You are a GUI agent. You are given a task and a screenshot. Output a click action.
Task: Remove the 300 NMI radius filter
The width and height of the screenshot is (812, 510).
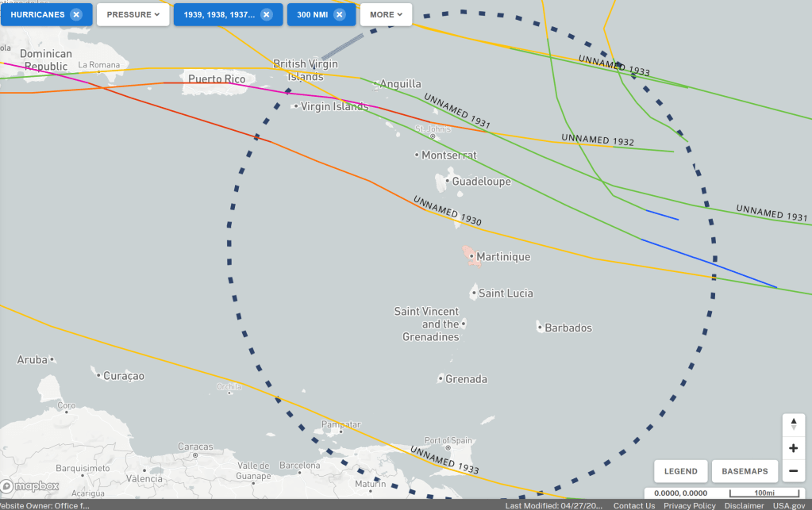[339, 14]
